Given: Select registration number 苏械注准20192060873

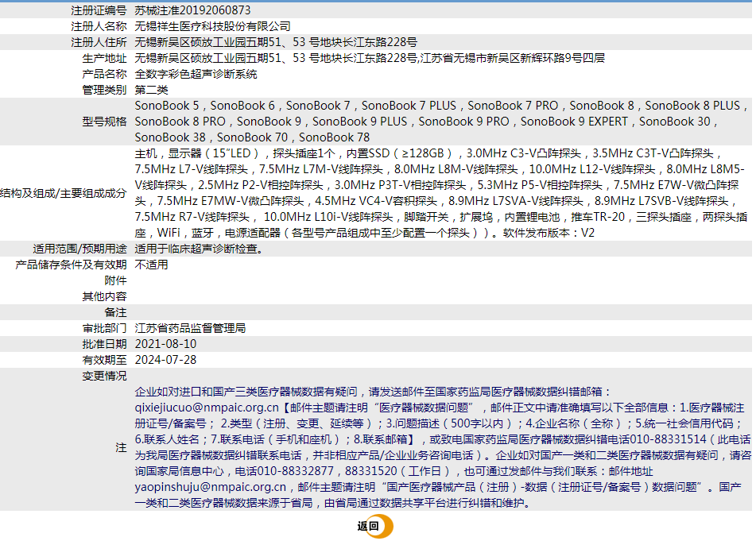Looking at the screenshot, I should (x=193, y=10).
